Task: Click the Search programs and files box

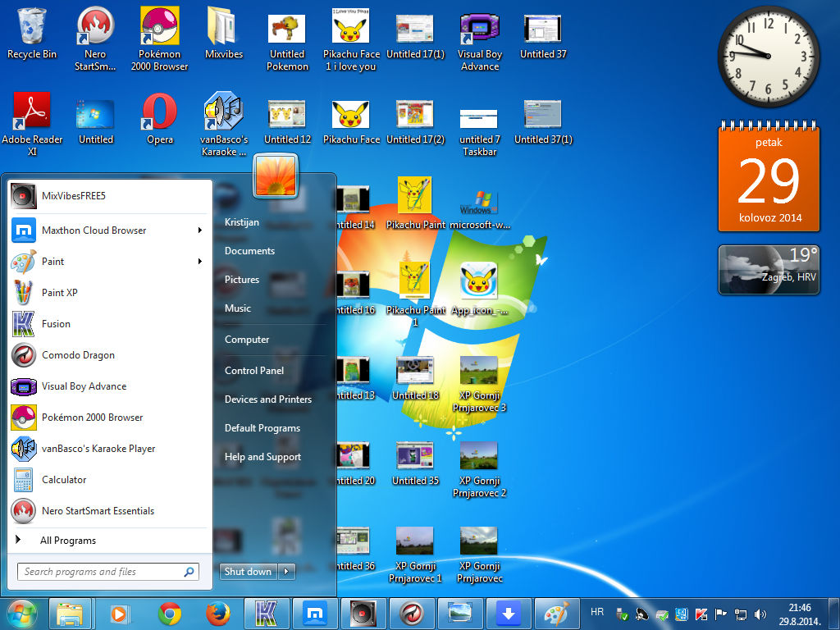Action: pos(108,572)
